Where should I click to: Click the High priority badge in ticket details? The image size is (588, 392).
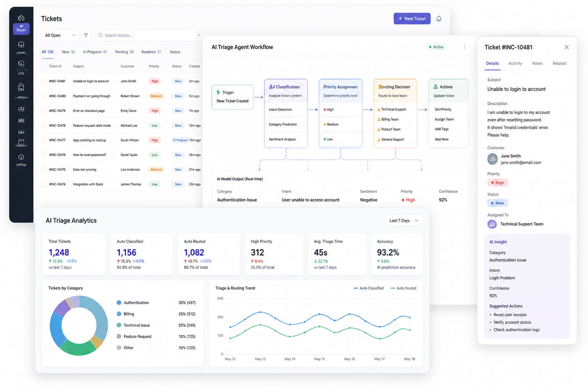[x=498, y=183]
